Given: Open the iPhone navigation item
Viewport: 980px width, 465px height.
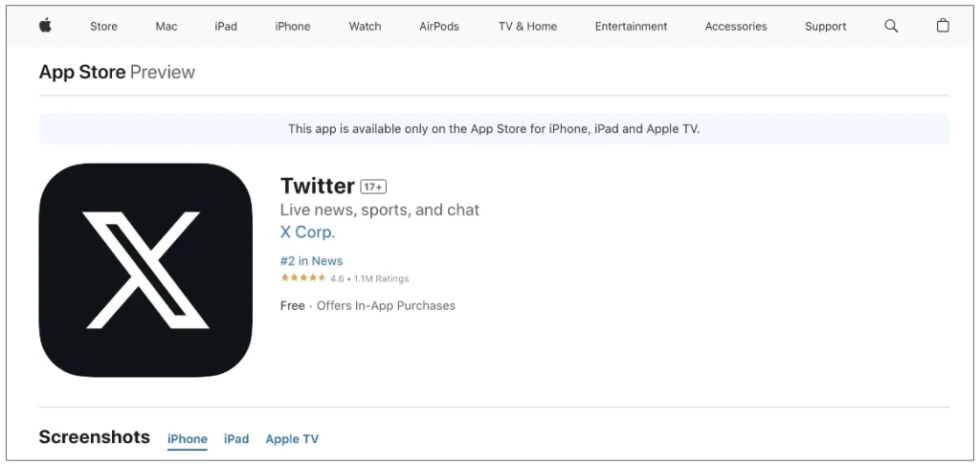Looking at the screenshot, I should coord(292,27).
